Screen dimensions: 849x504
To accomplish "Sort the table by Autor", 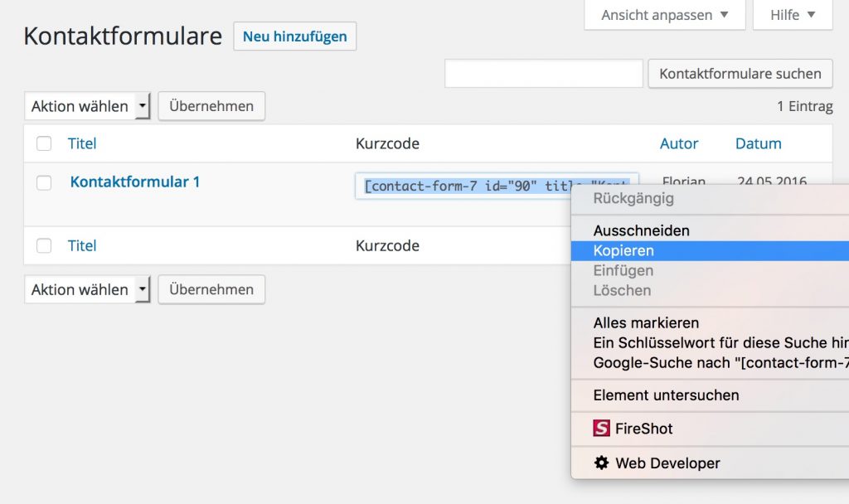I will click(678, 143).
